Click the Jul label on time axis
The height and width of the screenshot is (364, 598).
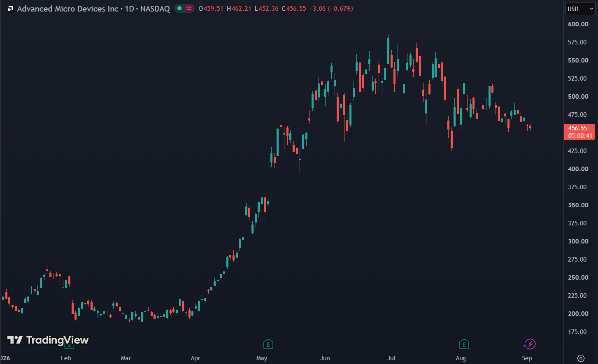tap(391, 358)
